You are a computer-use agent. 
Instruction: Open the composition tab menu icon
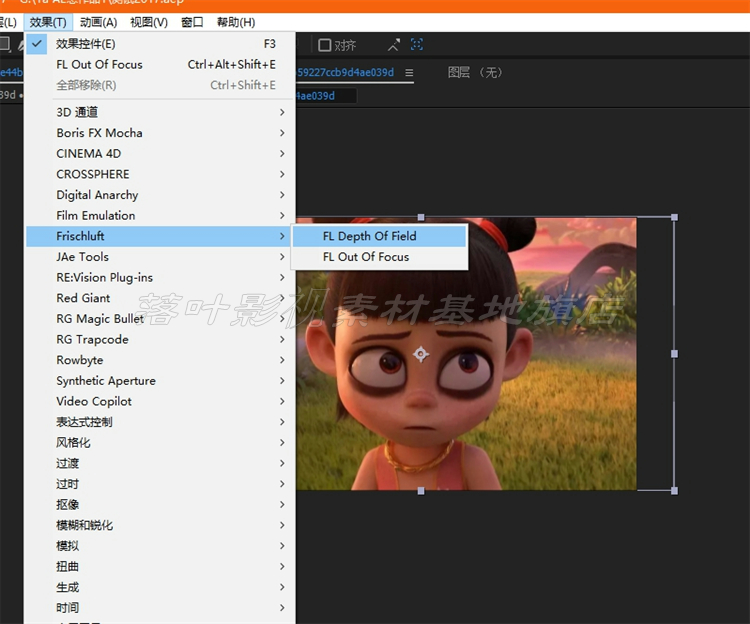click(x=409, y=73)
